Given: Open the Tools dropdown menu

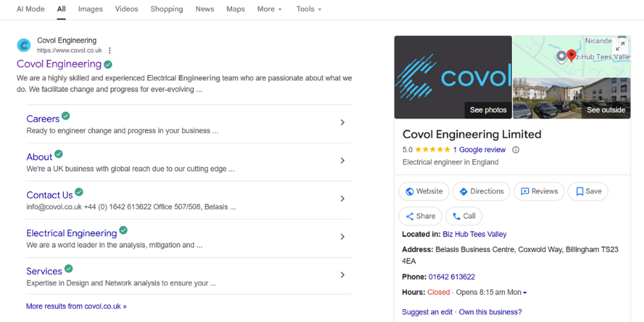Looking at the screenshot, I should pyautogui.click(x=308, y=9).
